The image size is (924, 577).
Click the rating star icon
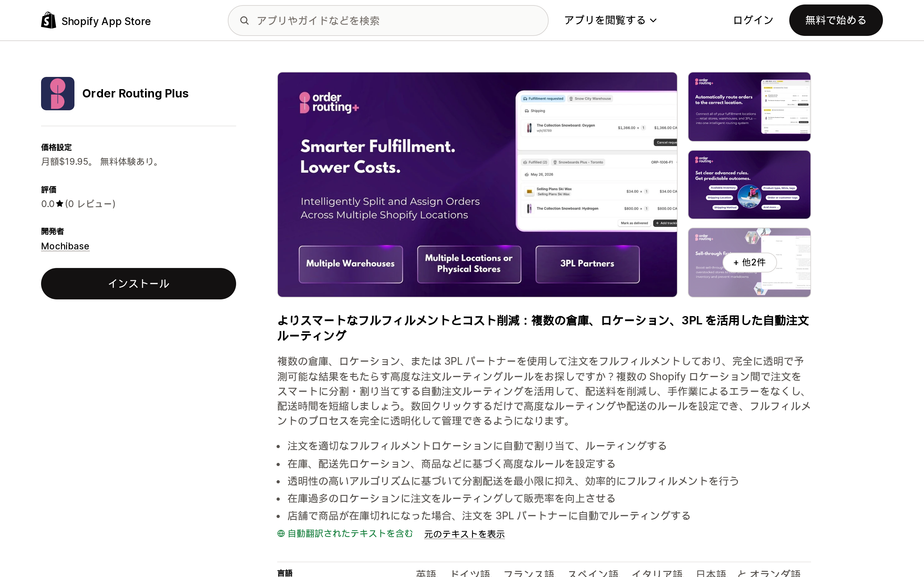click(x=60, y=204)
